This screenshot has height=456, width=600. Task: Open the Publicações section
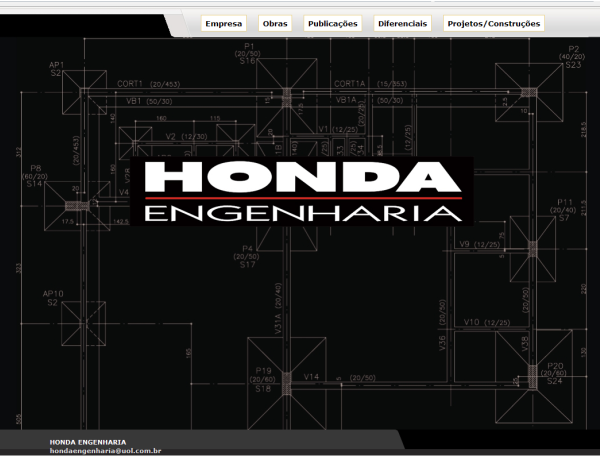[333, 23]
